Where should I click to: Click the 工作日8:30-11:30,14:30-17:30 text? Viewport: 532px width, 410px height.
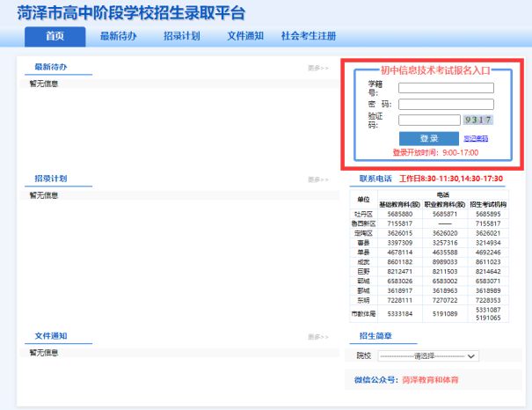(x=451, y=179)
